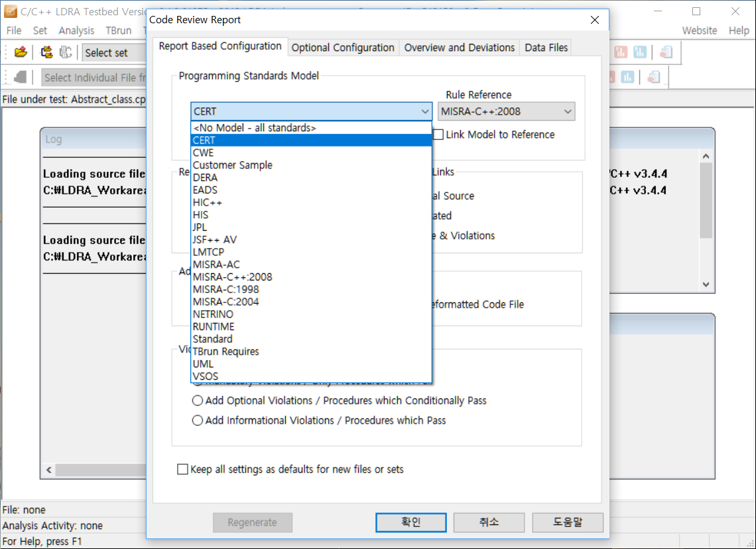The image size is (756, 549).
Task: Select DERA in the model list
Action: [311, 178]
